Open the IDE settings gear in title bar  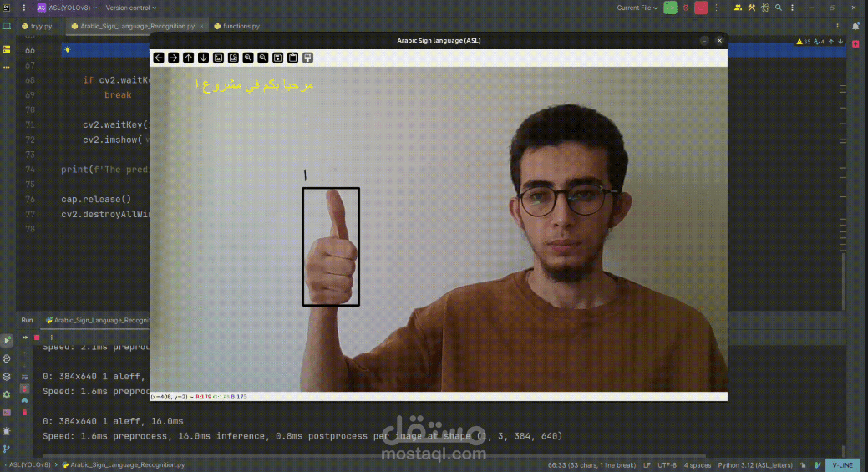click(765, 8)
